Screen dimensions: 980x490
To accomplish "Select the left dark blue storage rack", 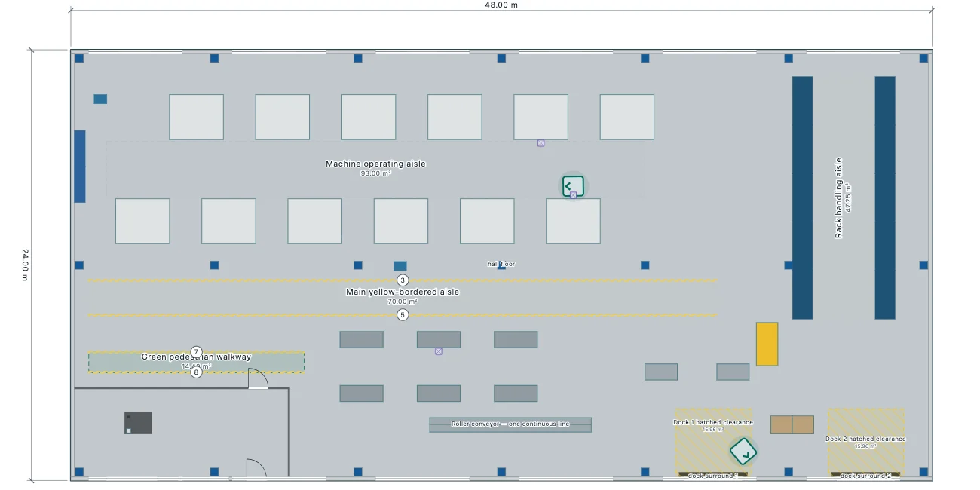I will coord(802,198).
